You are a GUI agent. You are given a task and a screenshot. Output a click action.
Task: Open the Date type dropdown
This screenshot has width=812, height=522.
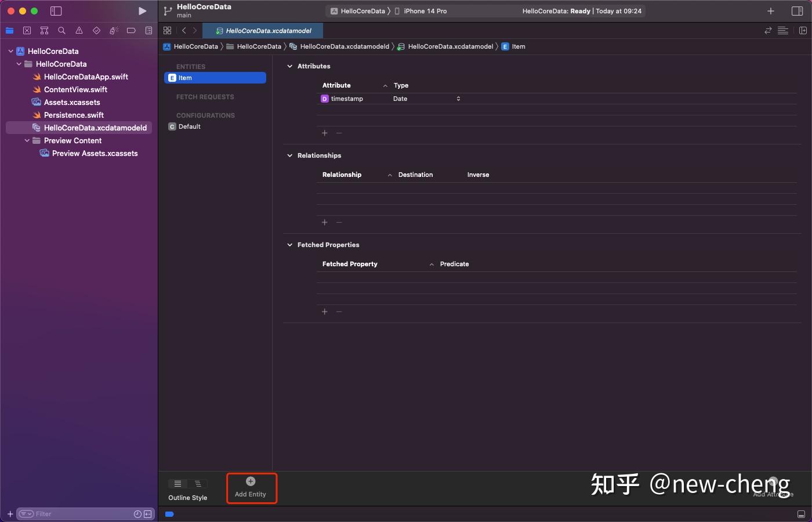(427, 99)
